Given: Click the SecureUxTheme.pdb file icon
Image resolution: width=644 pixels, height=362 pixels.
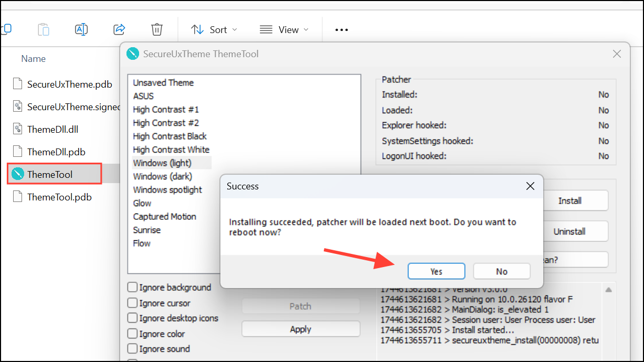Looking at the screenshot, I should [18, 84].
